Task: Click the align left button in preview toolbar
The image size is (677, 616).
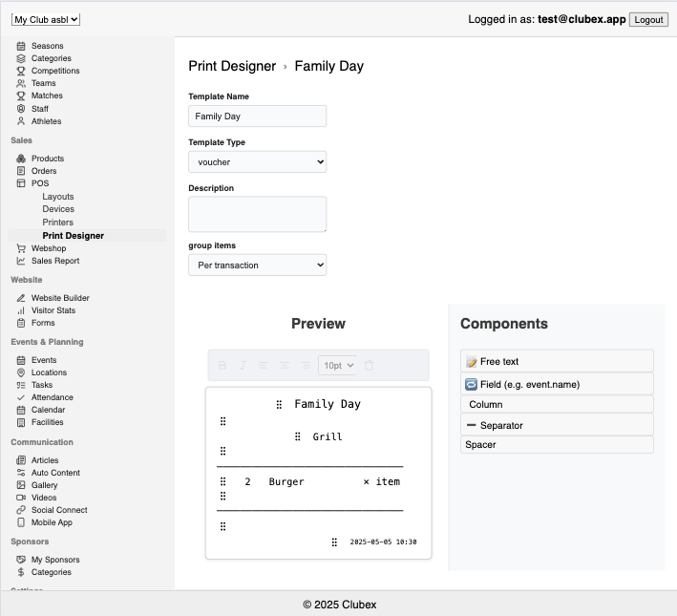Action: tap(264, 366)
